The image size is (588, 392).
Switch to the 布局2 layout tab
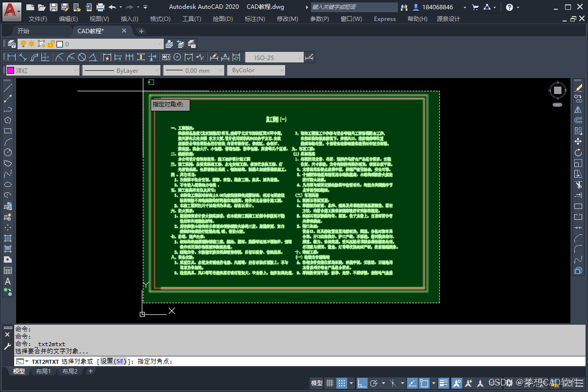point(70,371)
